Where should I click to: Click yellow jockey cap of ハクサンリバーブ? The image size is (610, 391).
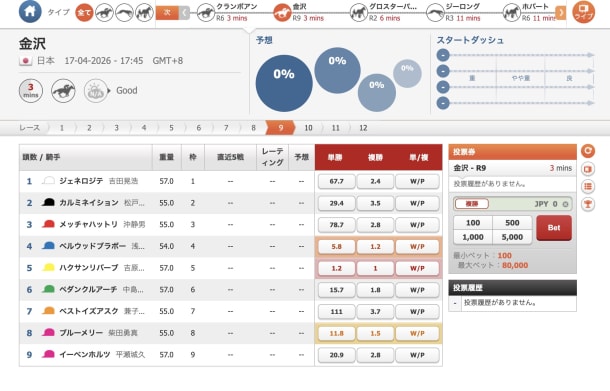pyautogui.click(x=48, y=267)
